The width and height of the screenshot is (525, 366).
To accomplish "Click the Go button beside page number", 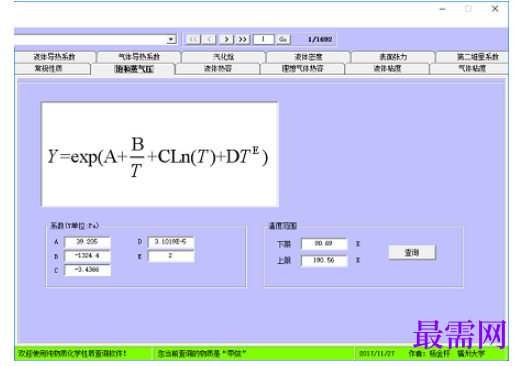I will pos(283,39).
